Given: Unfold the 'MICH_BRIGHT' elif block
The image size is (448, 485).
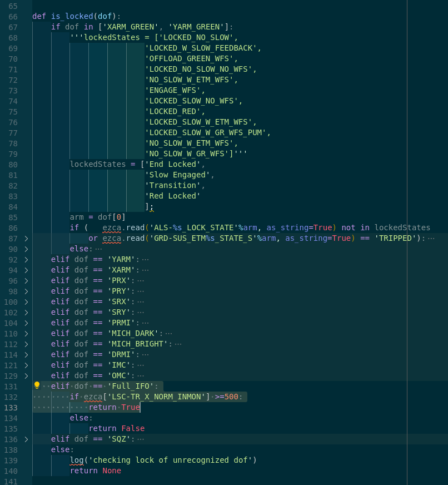Looking at the screenshot, I should tap(26, 344).
